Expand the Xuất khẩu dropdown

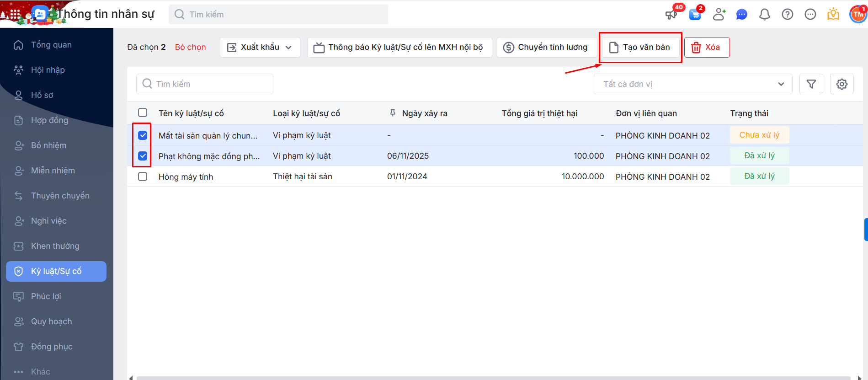260,48
